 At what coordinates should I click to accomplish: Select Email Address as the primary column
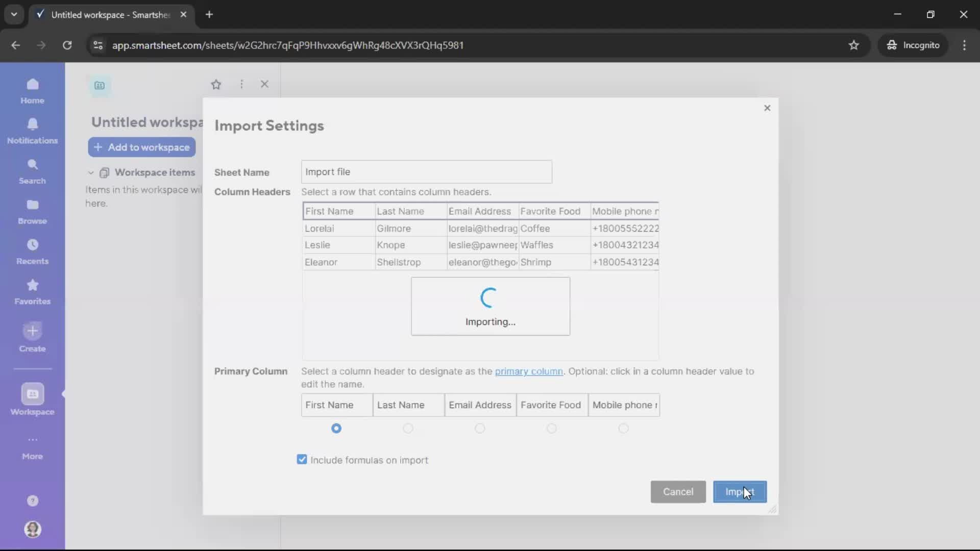coord(480,429)
